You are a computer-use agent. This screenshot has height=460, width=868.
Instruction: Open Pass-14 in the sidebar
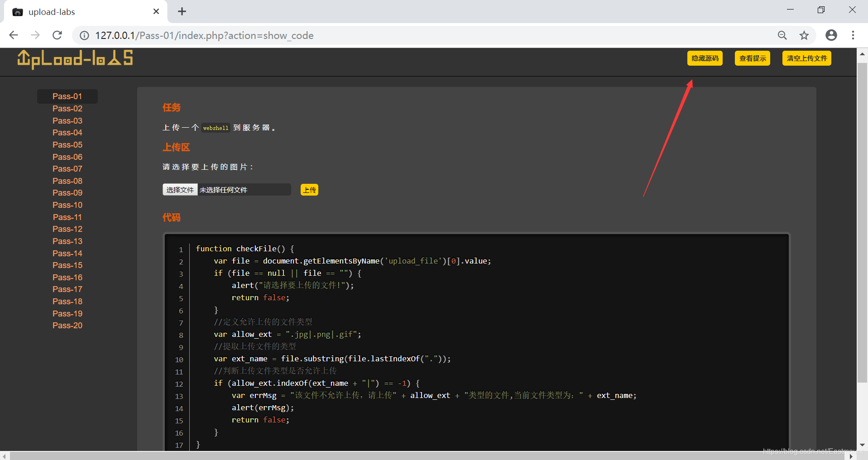click(x=67, y=254)
